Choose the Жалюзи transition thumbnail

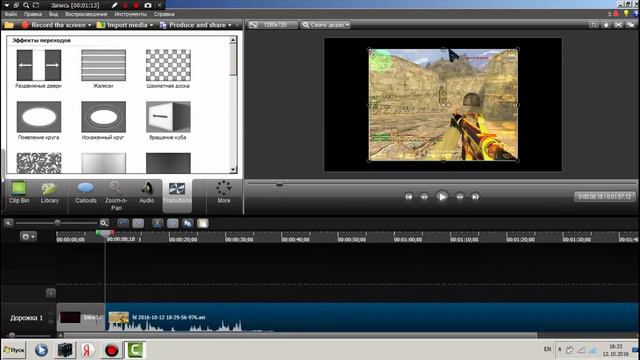tap(103, 65)
